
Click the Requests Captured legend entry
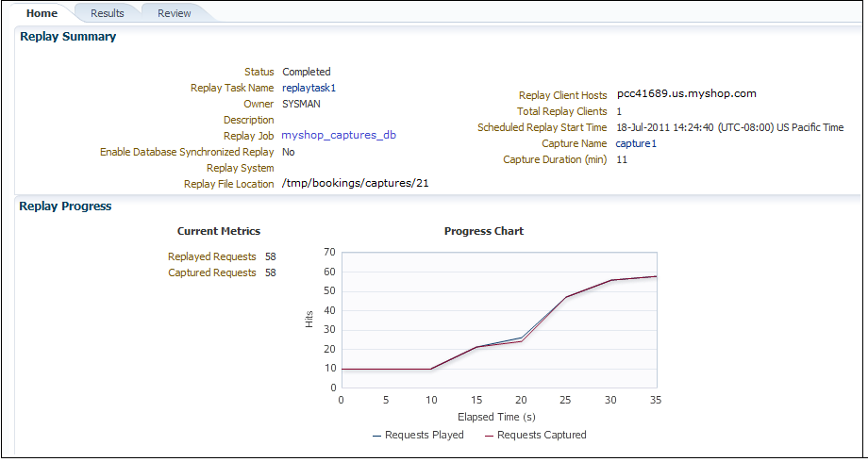[536, 435]
